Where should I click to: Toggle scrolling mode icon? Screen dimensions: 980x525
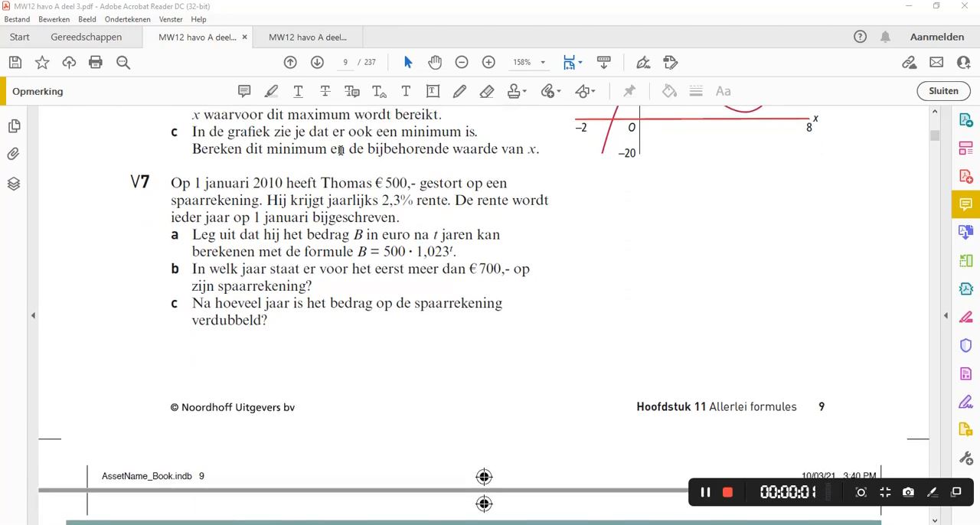pyautogui.click(x=604, y=62)
